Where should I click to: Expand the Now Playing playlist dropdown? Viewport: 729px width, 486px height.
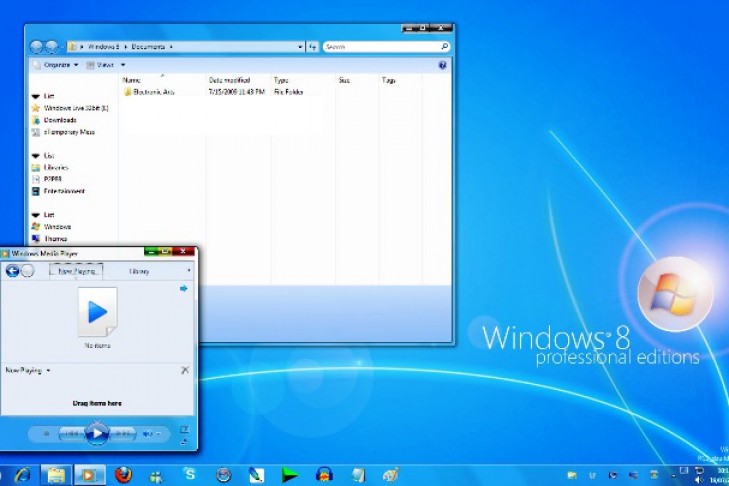coord(48,370)
